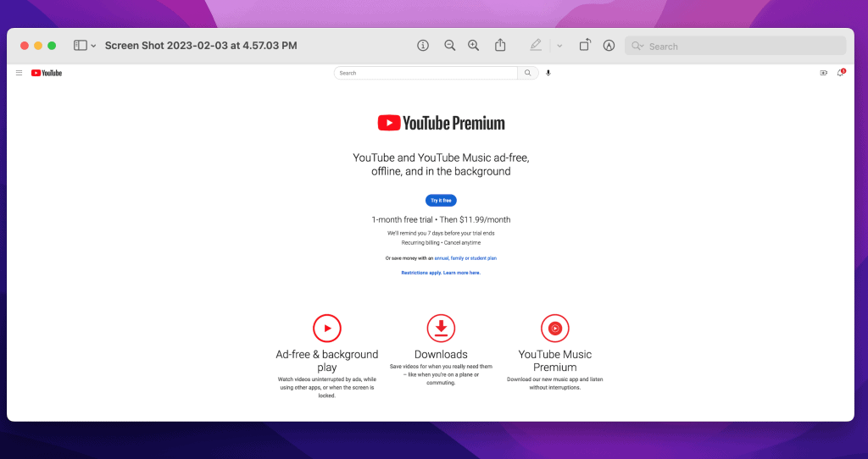
Task: Open the Share icon in Preview toolbar
Action: 500,46
